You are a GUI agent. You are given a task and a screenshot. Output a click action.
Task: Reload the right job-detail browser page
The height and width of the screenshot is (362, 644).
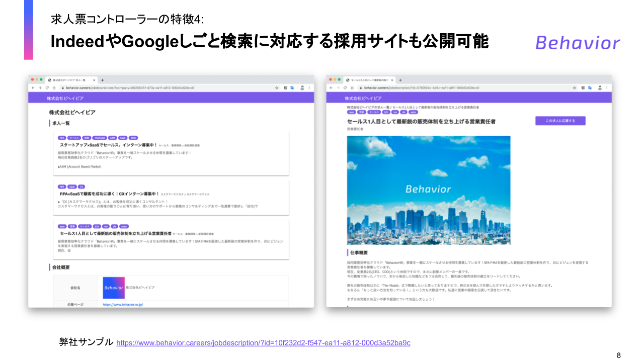click(x=345, y=87)
